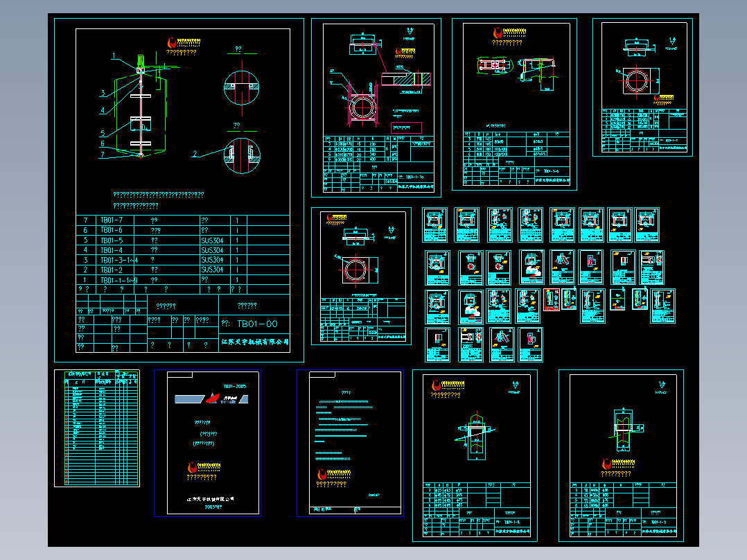The width and height of the screenshot is (747, 560).
Task: Click the "TB01-1-1~9" part number cell
Action: [x=119, y=280]
